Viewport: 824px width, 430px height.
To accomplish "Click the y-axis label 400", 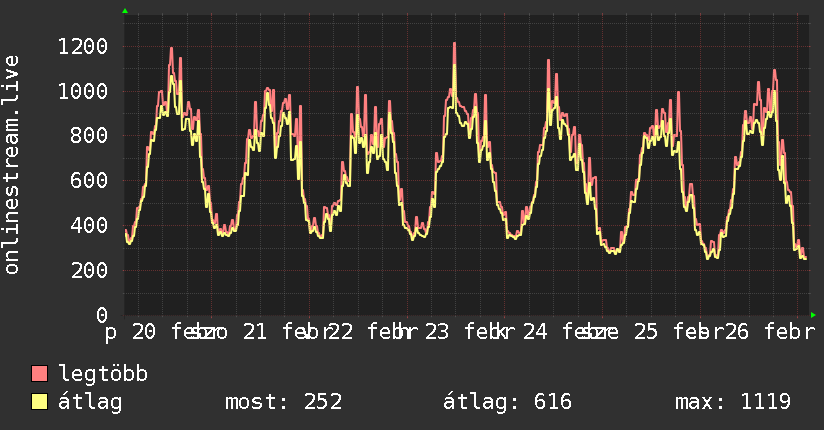I will pos(89,226).
